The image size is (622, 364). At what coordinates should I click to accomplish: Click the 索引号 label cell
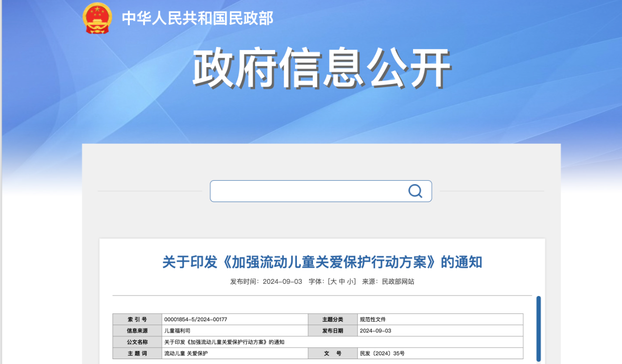coord(137,319)
